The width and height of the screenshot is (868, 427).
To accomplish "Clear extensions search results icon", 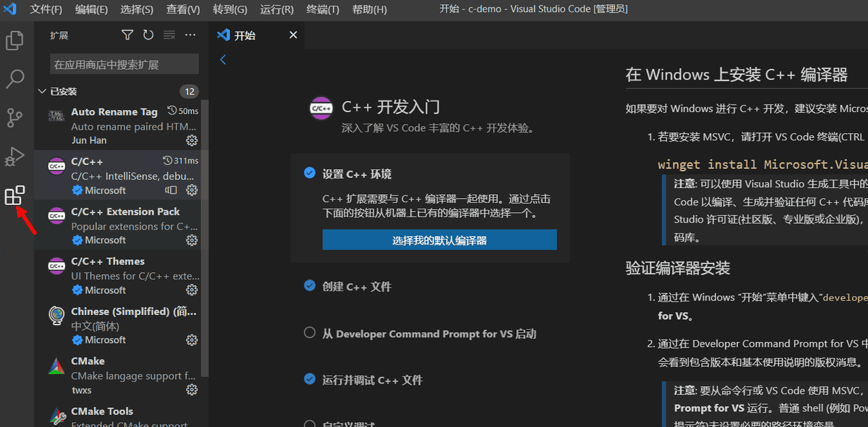I will click(x=169, y=35).
